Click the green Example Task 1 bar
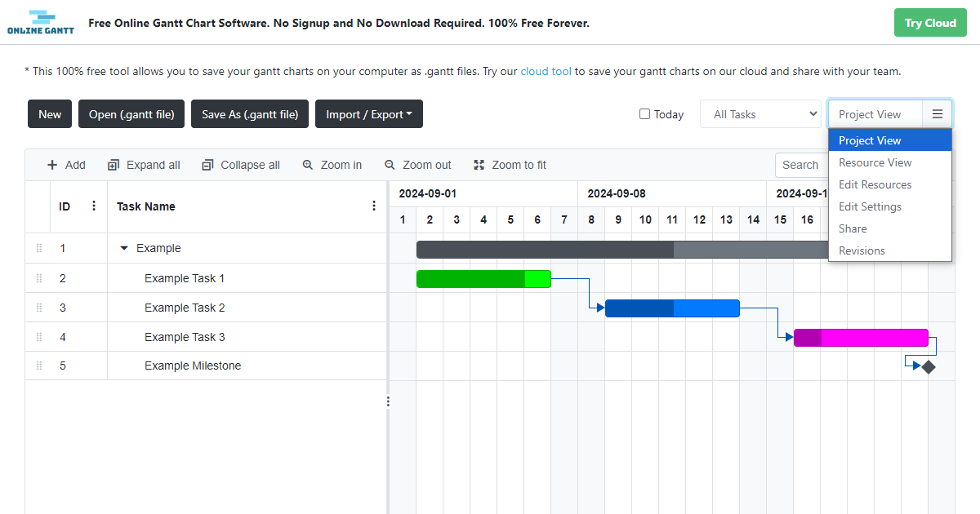The height and width of the screenshot is (514, 980). coord(483,279)
